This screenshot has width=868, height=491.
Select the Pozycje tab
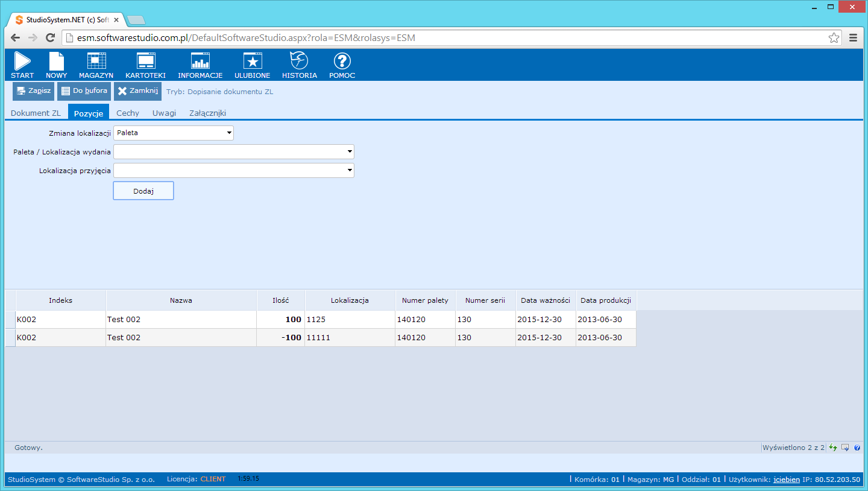(89, 113)
